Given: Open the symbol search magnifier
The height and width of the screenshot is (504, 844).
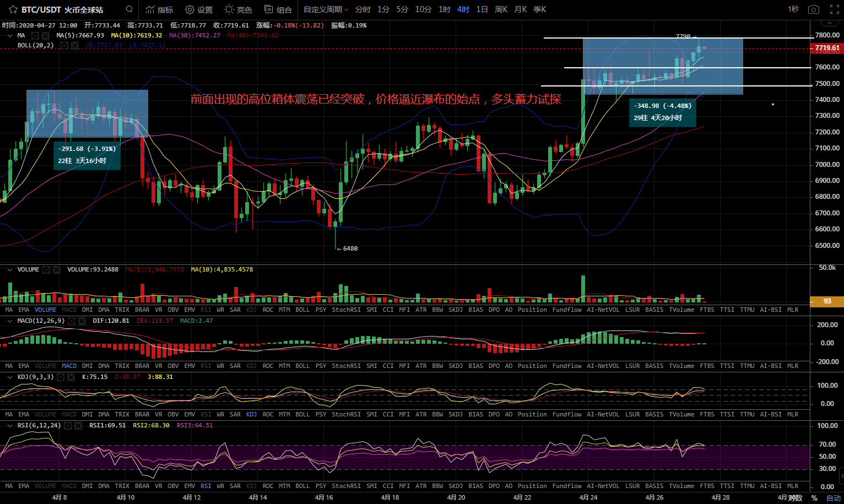Looking at the screenshot, I should (129, 9).
